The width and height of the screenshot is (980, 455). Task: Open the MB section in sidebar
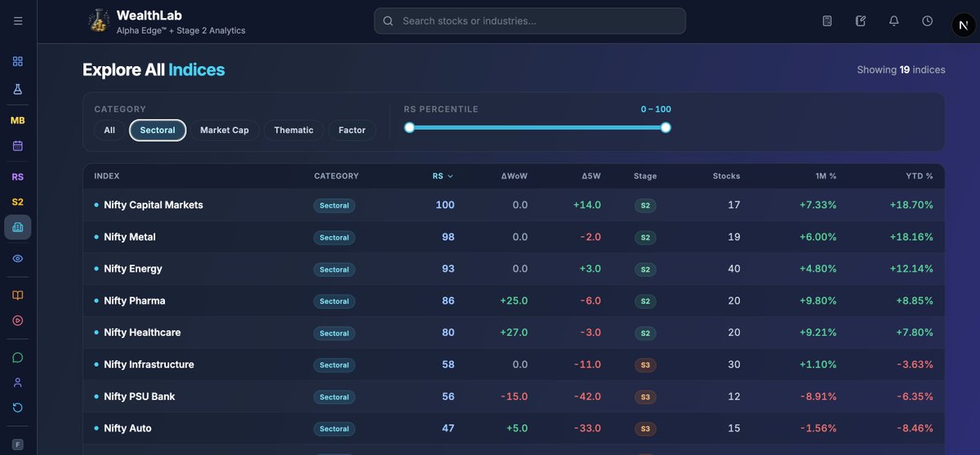tap(18, 120)
